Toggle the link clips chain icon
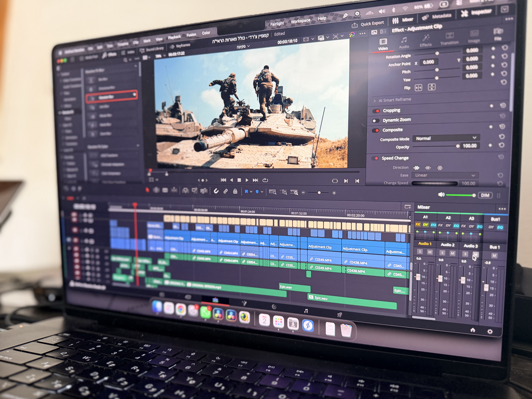532x399 pixels. coord(225,191)
